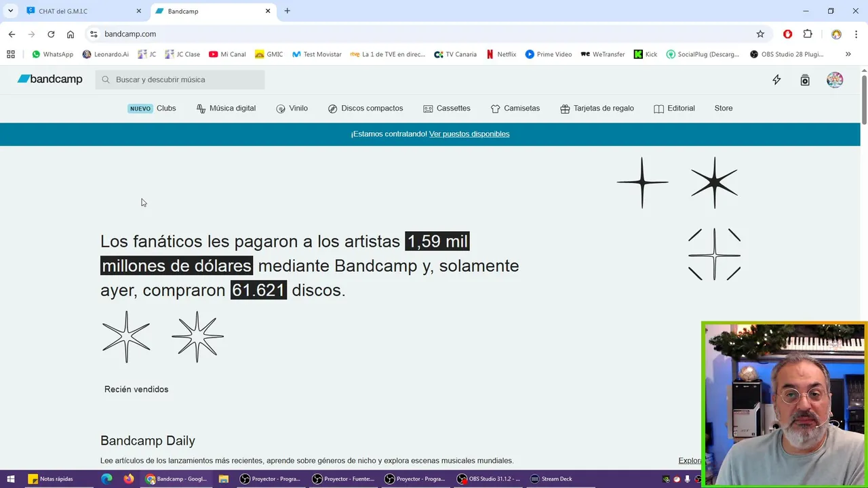Viewport: 868px width, 488px height.
Task: Reload the Bandcamp page
Action: 51,34
